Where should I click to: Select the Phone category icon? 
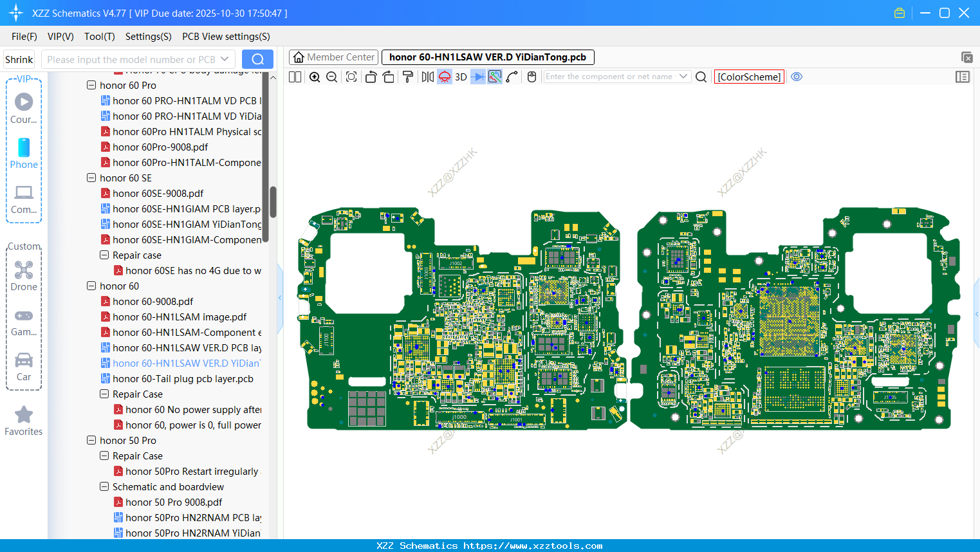click(24, 153)
